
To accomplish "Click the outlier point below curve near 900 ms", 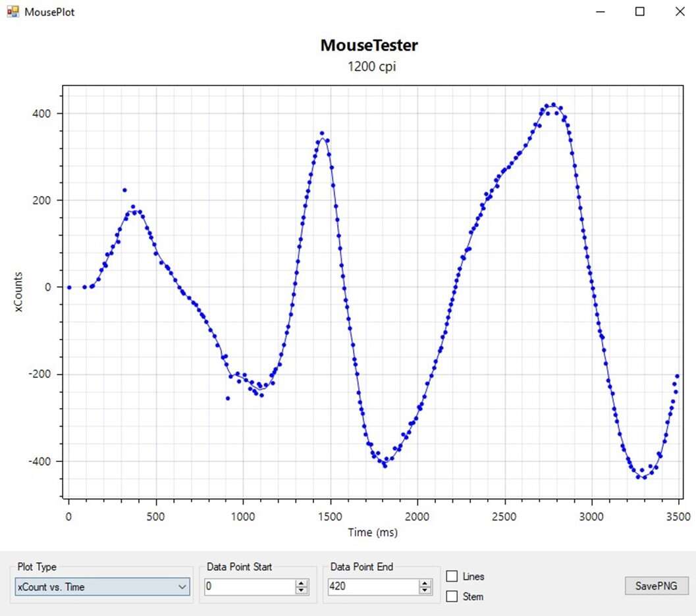I will tap(228, 398).
